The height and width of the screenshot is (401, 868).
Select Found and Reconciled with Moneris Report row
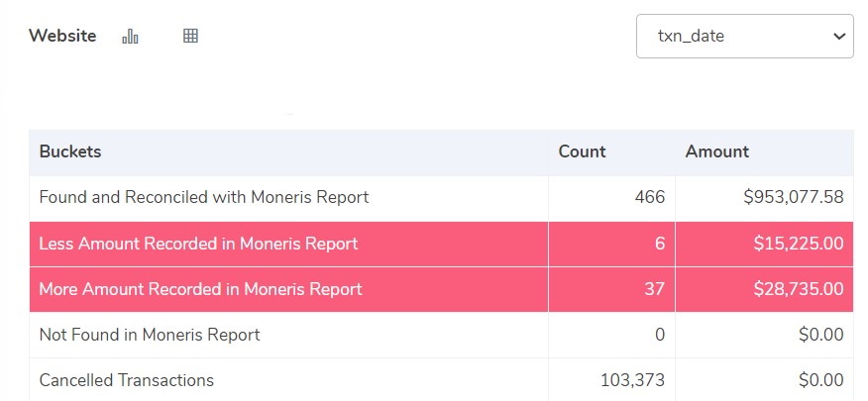(x=441, y=197)
